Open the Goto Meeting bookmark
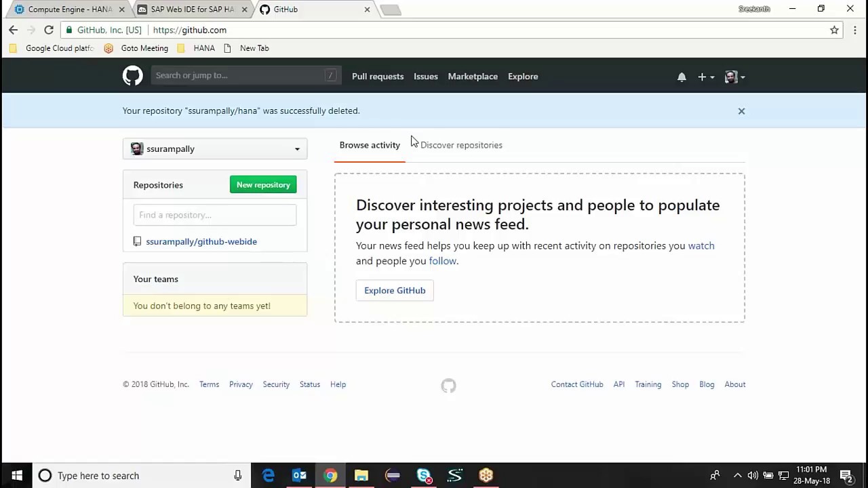Screen dimensions: 868x488 pos(136,48)
